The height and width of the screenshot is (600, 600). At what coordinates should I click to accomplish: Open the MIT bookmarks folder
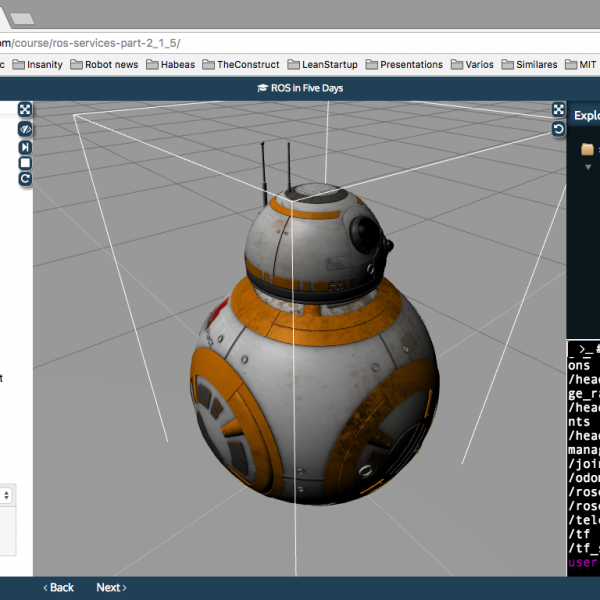click(x=580, y=65)
